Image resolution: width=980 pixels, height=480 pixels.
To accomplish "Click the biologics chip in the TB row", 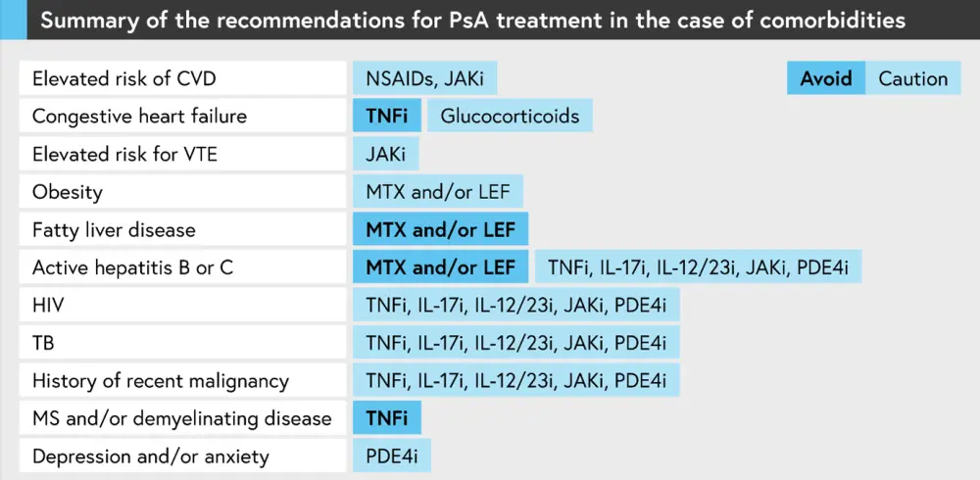I will click(515, 343).
